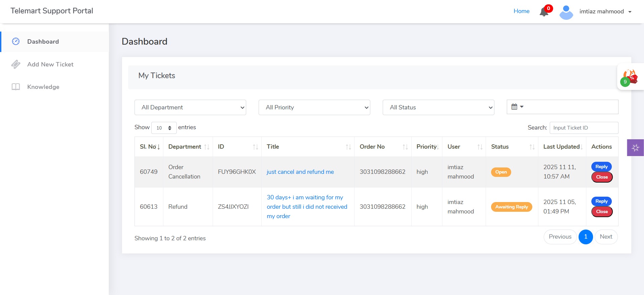Sort by Sl. No column arrow
The height and width of the screenshot is (295, 644).
[x=158, y=147]
